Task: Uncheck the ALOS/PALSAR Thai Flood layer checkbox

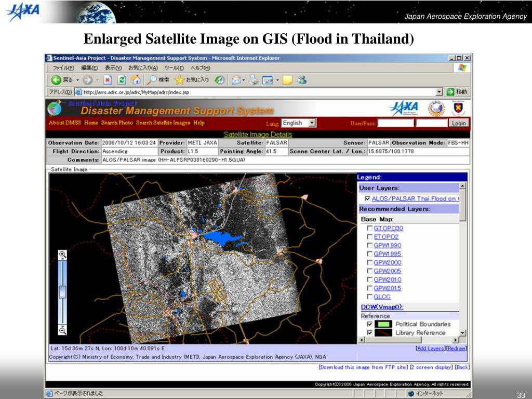Action: [x=367, y=198]
